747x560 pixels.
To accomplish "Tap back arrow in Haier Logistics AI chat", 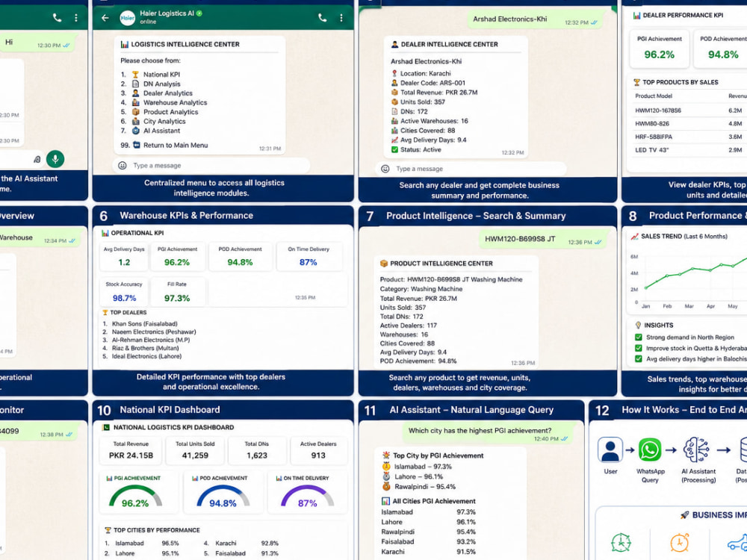I will (105, 18).
